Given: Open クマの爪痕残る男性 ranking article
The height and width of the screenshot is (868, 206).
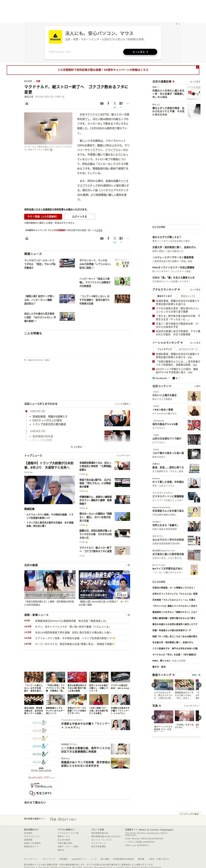Looking at the screenshot, I should (x=178, y=310).
